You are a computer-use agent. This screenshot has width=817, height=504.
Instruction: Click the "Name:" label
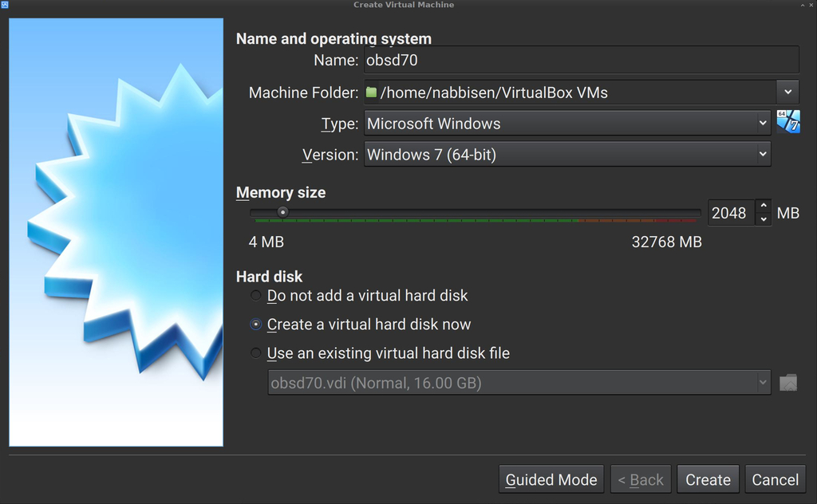tap(336, 61)
